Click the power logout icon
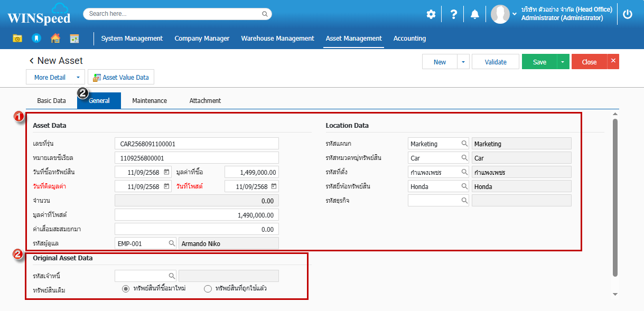The height and width of the screenshot is (311, 644). [x=628, y=14]
